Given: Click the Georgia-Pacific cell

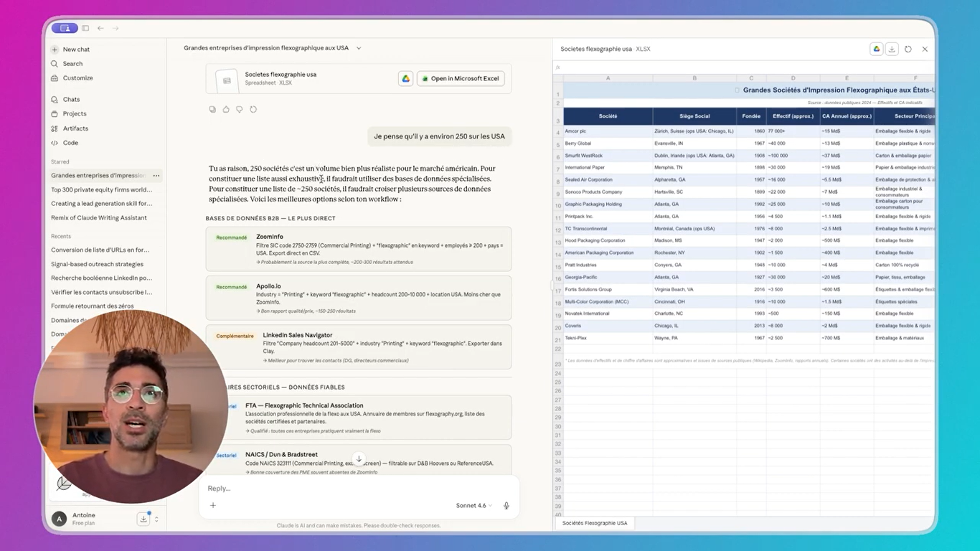Looking at the screenshot, I should point(608,278).
